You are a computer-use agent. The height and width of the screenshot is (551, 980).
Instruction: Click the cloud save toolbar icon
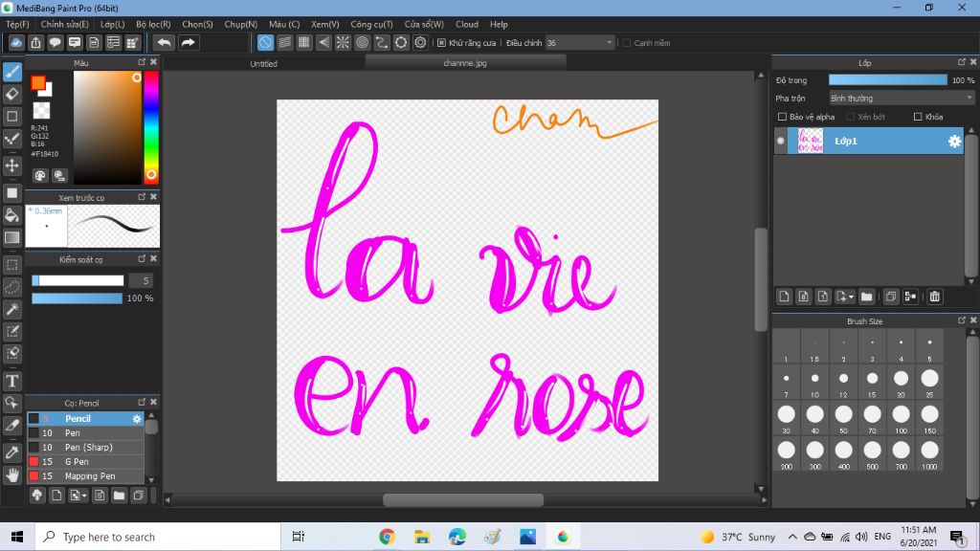click(16, 42)
